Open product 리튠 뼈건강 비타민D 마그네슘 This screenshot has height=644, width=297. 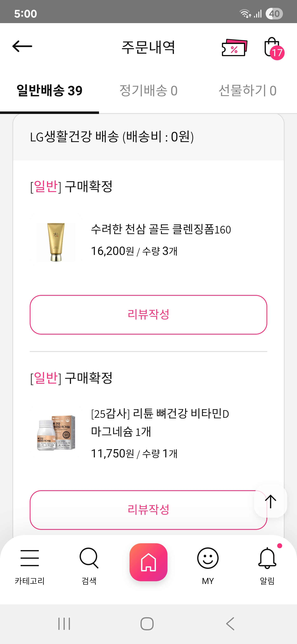[160, 422]
